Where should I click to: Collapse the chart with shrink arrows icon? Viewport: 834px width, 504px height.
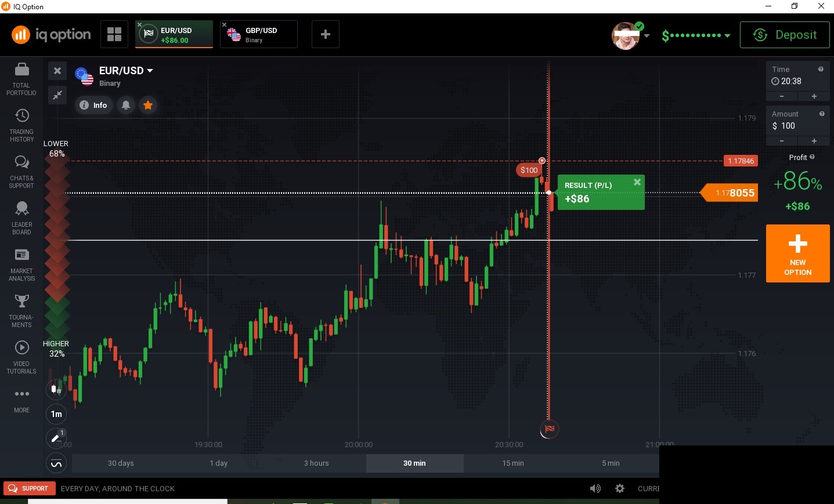pos(57,95)
